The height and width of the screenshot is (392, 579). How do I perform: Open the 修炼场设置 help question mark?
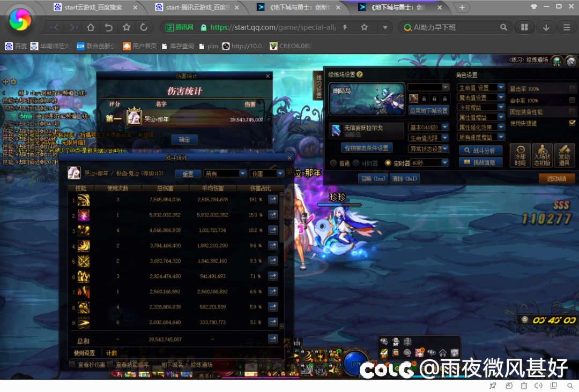click(360, 74)
